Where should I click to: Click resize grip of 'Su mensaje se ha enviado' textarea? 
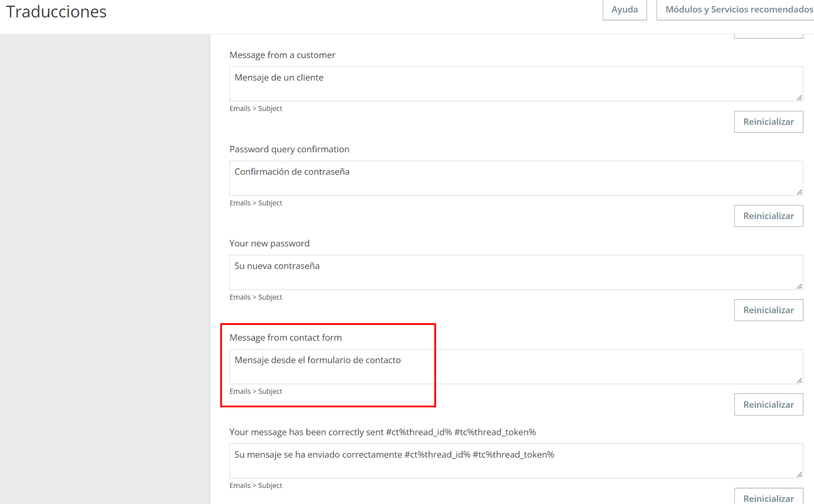click(799, 475)
